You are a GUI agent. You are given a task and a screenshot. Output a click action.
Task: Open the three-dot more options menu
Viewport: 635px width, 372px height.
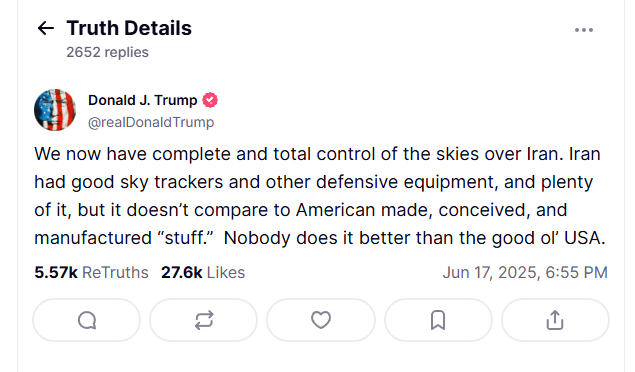point(584,30)
